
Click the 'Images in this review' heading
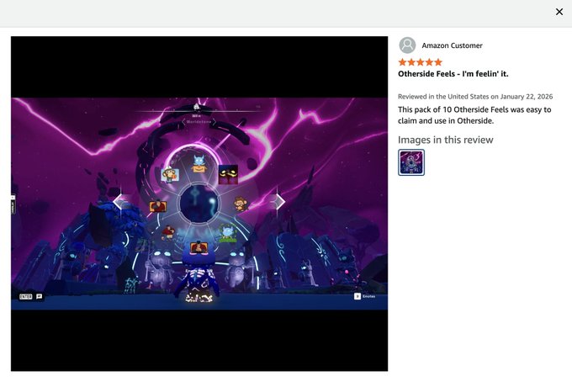(446, 140)
